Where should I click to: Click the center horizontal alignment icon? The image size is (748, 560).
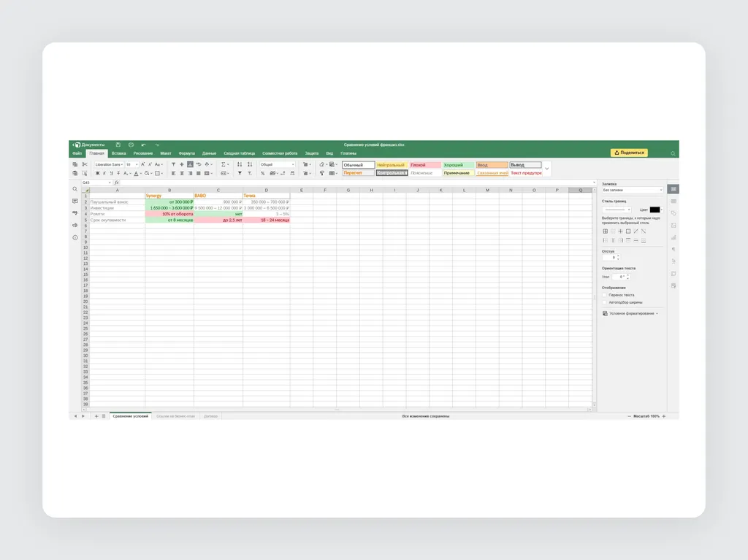182,173
